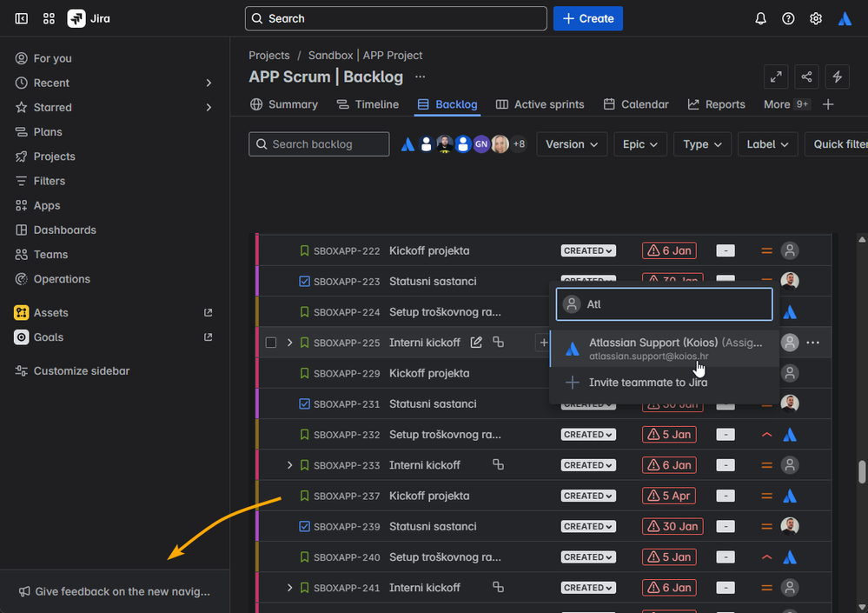The width and height of the screenshot is (868, 613).
Task: Open the profile avatar in the top bar
Action: 845,18
